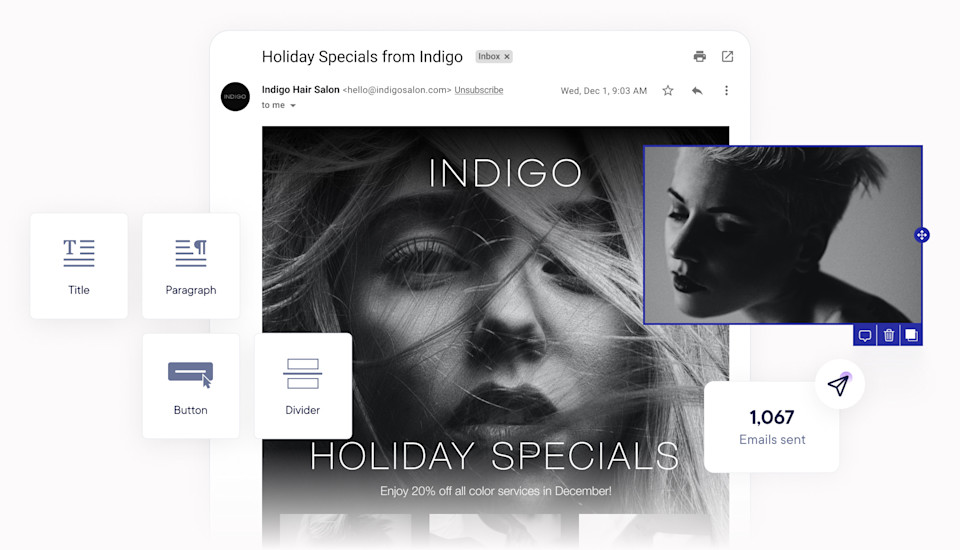The height and width of the screenshot is (550, 960).
Task: Expand recipient details next to 'to me'
Action: tap(293, 105)
